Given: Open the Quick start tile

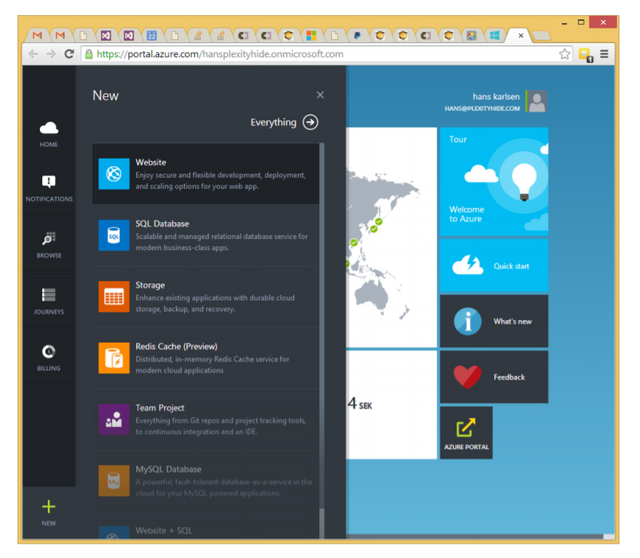Looking at the screenshot, I should coord(494,266).
